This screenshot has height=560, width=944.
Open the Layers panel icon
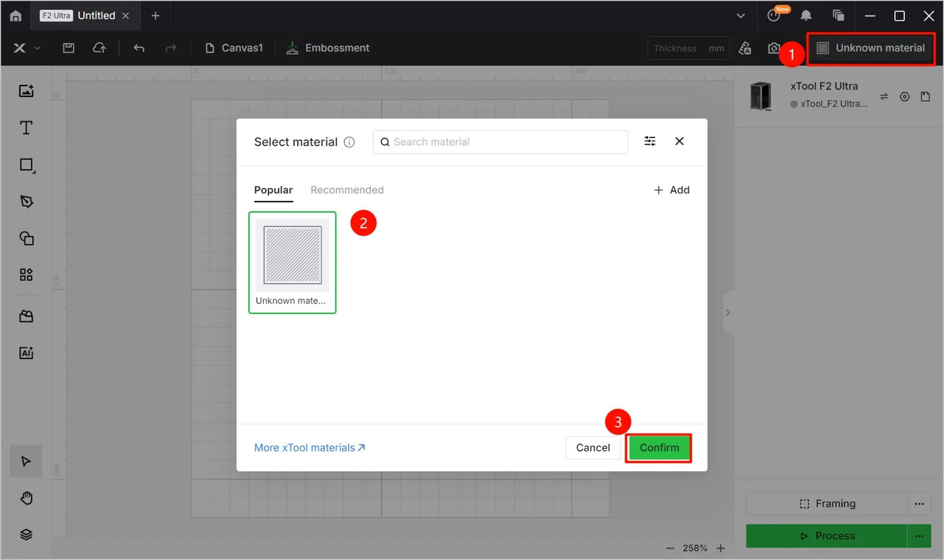tap(26, 534)
